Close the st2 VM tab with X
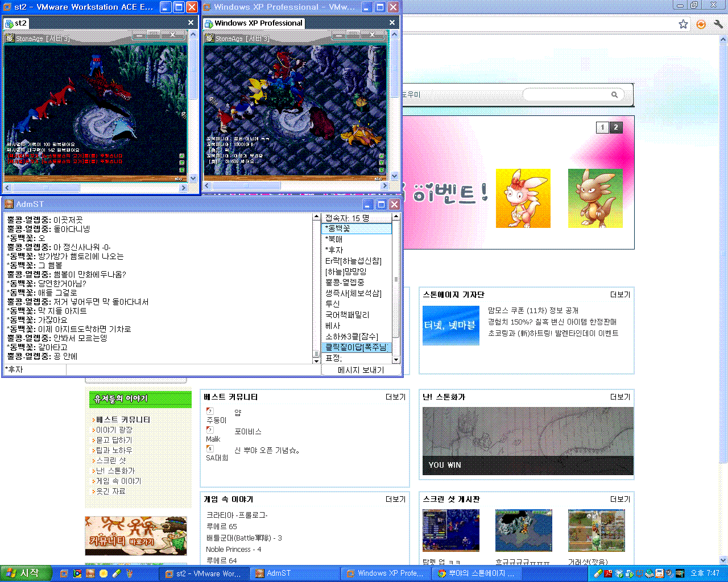728x582 pixels. pos(191,23)
